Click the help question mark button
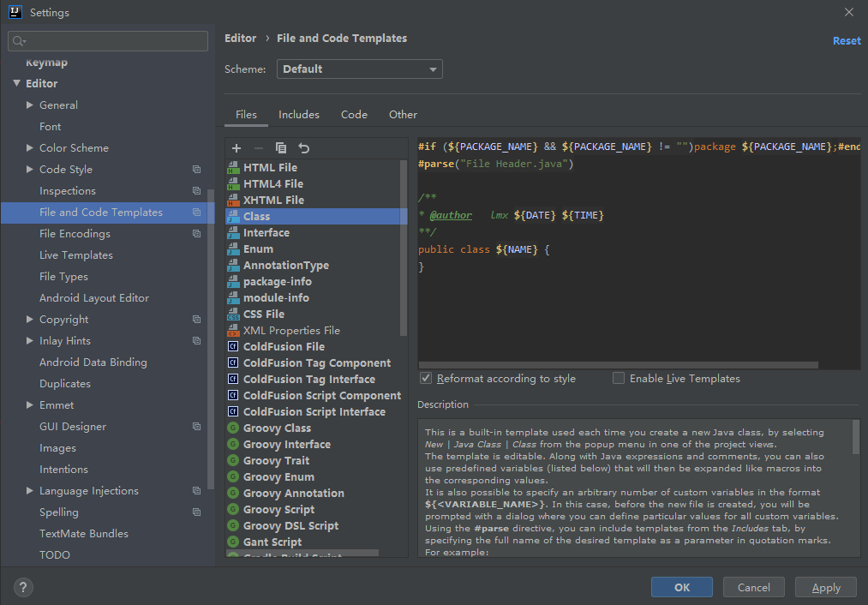 tap(23, 587)
